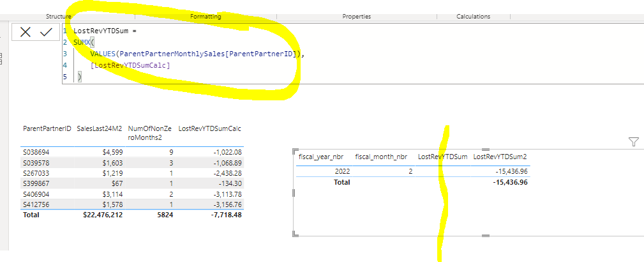Screen dimensions: 644x262
Task: Grab the bottom-left corner handle of right visual
Action: click(296, 234)
